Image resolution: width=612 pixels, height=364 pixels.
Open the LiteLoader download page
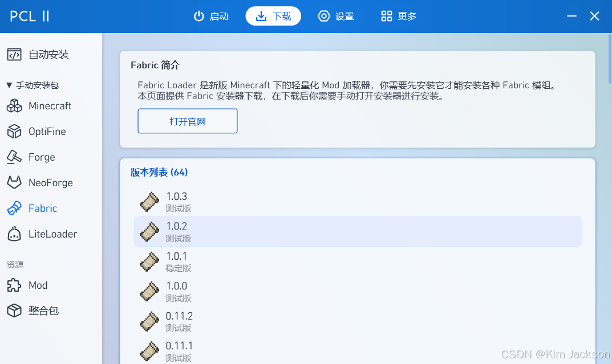[x=51, y=234]
